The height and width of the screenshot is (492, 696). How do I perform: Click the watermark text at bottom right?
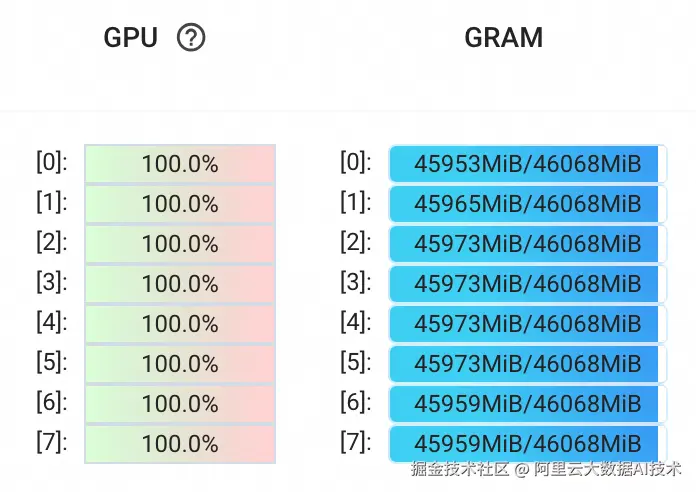[546, 469]
